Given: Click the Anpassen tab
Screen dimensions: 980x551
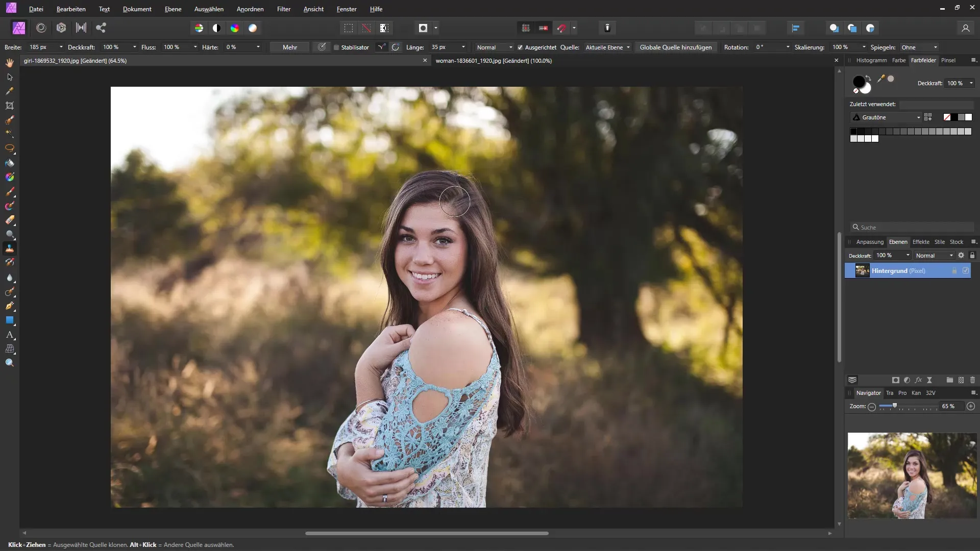Looking at the screenshot, I should [x=869, y=241].
